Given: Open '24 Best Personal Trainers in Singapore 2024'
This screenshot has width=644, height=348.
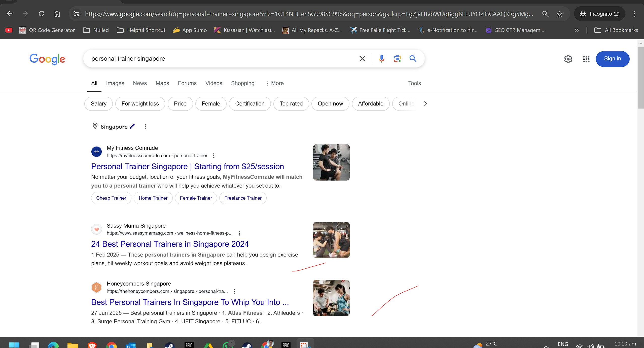Looking at the screenshot, I should tap(170, 244).
